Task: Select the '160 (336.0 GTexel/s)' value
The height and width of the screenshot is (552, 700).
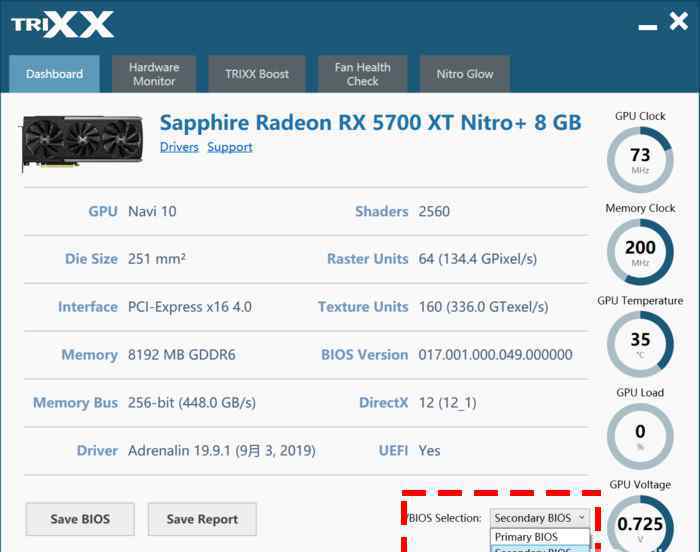Action: (483, 307)
